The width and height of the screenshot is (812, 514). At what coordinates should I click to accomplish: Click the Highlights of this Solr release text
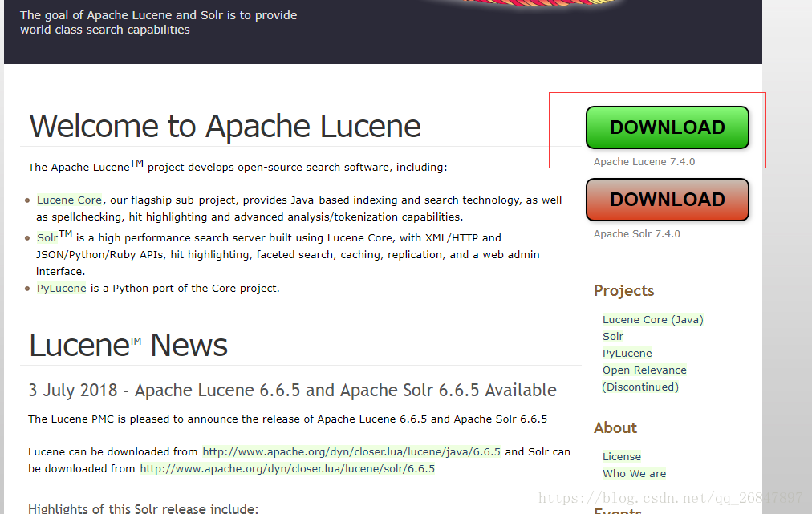point(143,508)
